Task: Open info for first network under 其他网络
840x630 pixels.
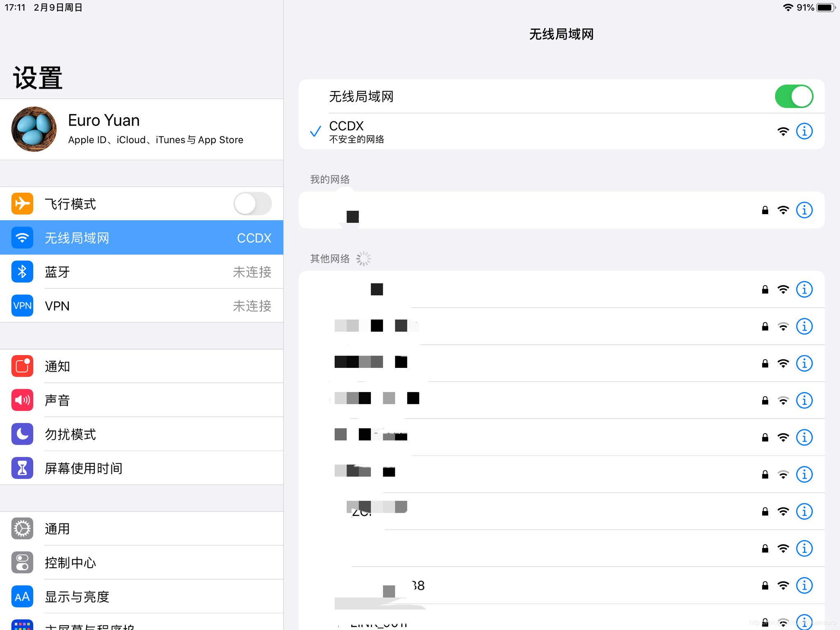Action: pos(804,290)
